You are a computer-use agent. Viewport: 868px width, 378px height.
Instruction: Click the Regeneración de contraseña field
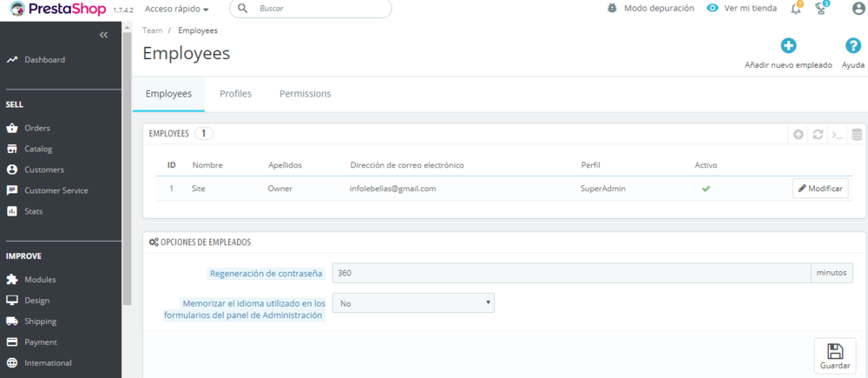[572, 273]
